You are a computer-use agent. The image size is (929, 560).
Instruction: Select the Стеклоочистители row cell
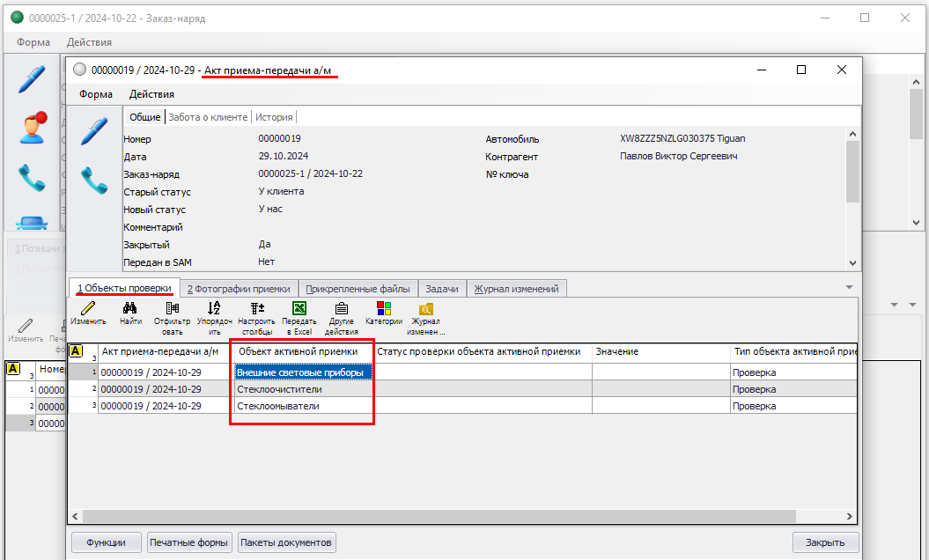(303, 389)
